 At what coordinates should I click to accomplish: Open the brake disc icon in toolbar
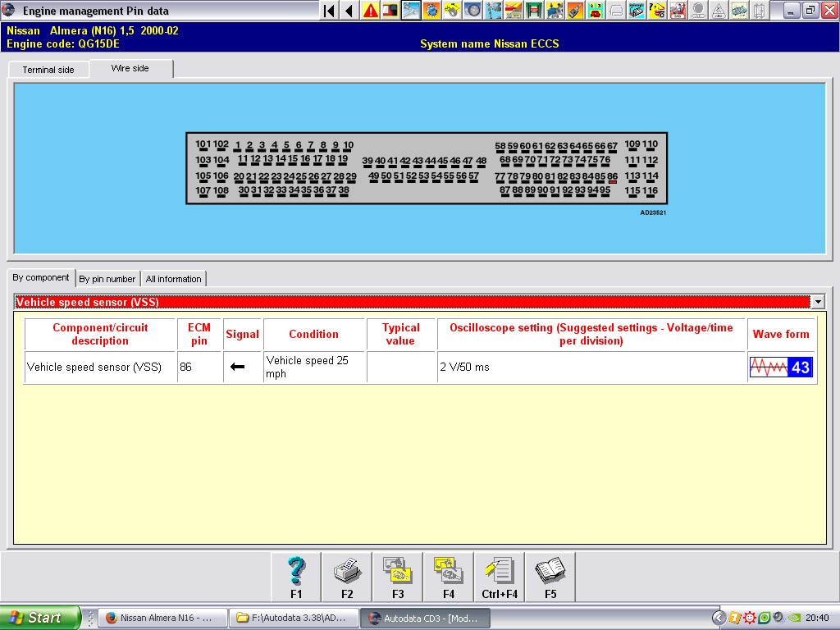431,10
